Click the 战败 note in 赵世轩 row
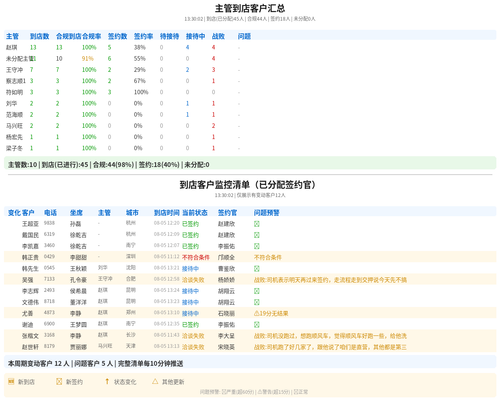The height and width of the screenshot is (414, 500). click(x=330, y=347)
